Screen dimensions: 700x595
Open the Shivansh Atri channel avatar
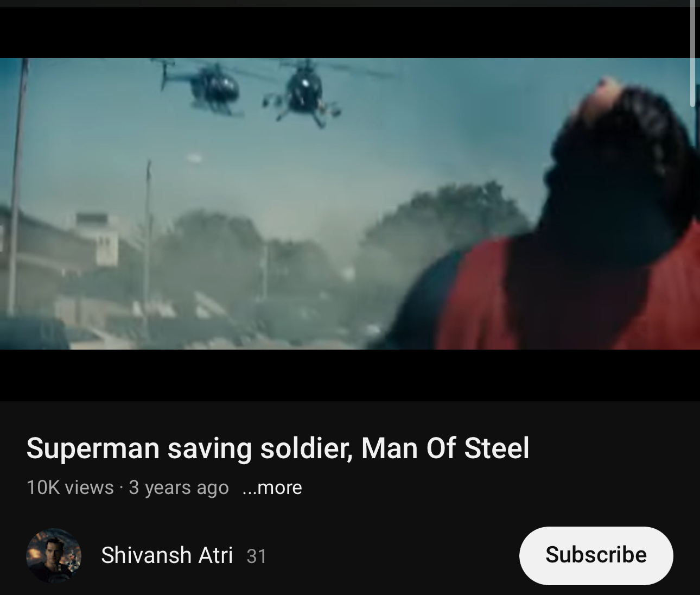click(54, 555)
